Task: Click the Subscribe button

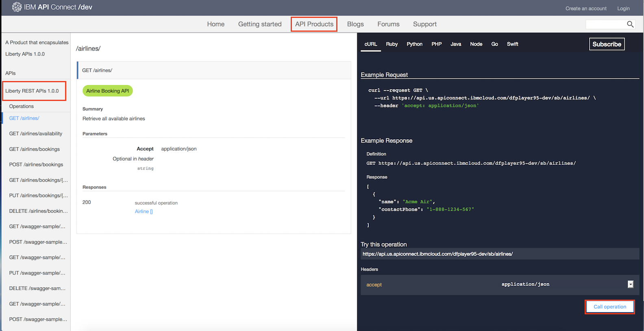Action: [607, 44]
